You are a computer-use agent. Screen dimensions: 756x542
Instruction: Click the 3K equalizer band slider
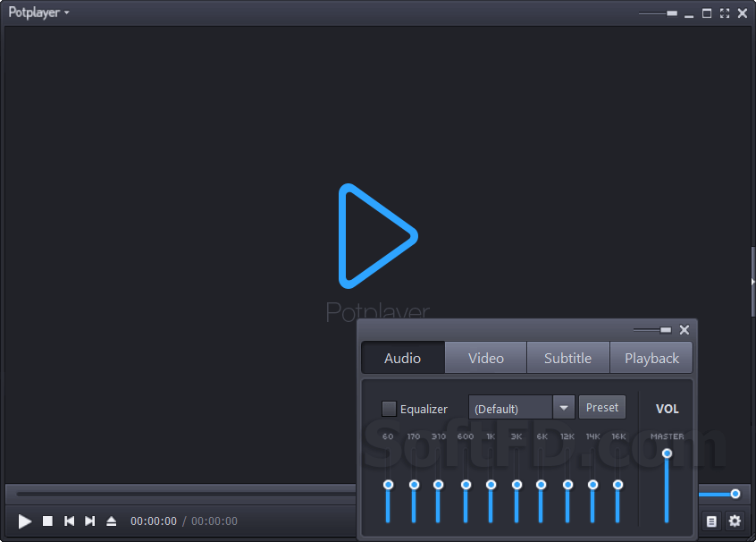[x=517, y=485]
